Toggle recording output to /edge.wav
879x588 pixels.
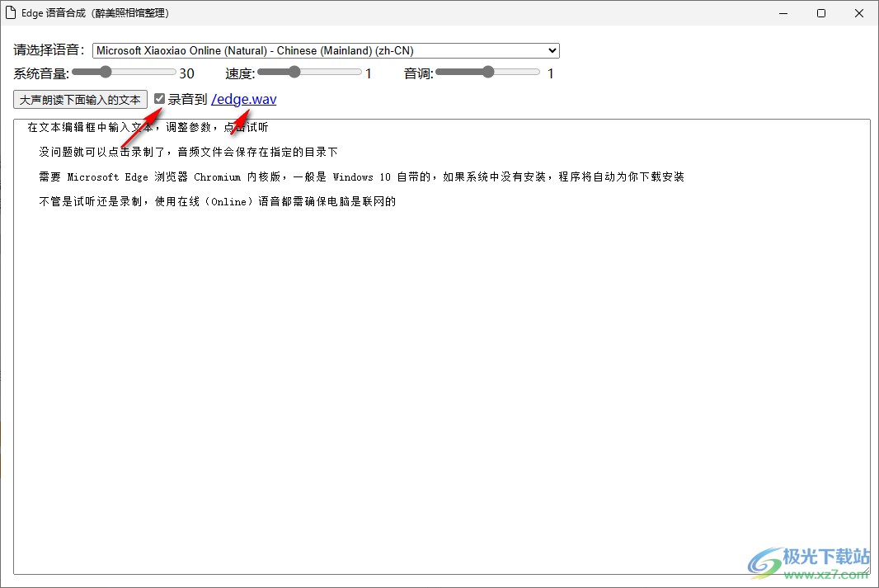click(159, 98)
